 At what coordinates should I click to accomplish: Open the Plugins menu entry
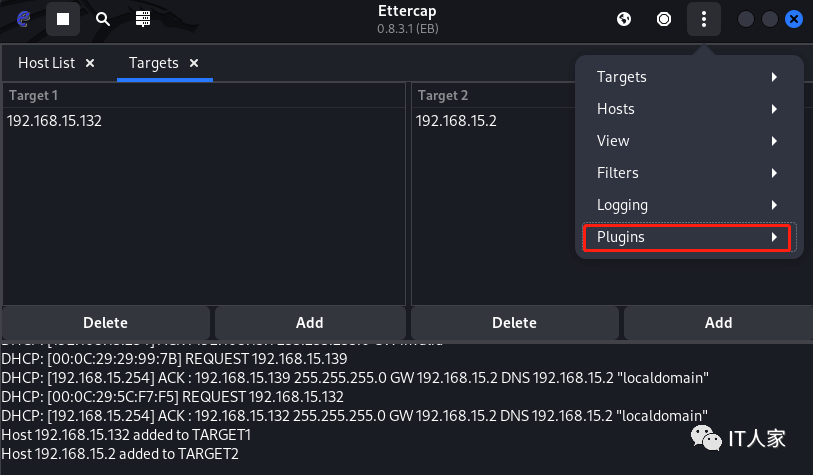[x=688, y=237]
